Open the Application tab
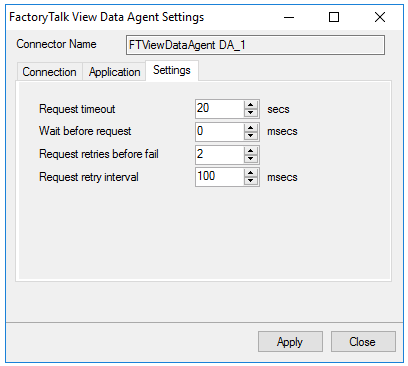This screenshot has width=408, height=366. click(x=114, y=72)
